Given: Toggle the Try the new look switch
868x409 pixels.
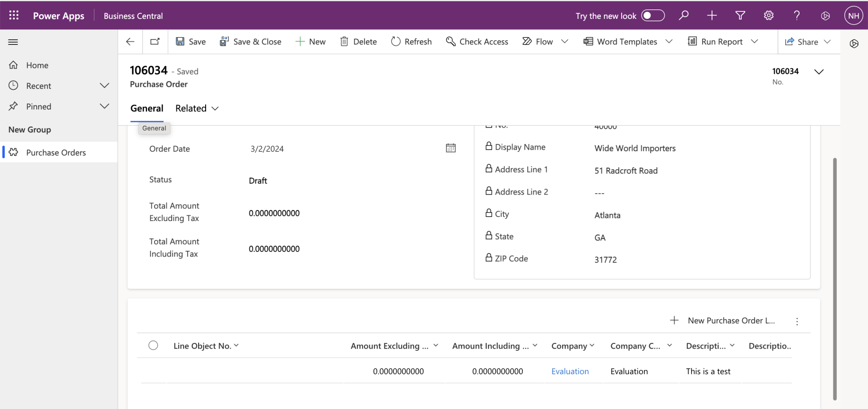Looking at the screenshot, I should click(653, 16).
